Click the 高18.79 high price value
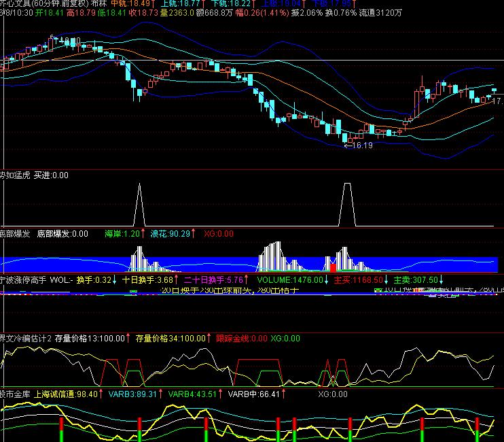The width and height of the screenshot is (504, 442). [x=81, y=13]
